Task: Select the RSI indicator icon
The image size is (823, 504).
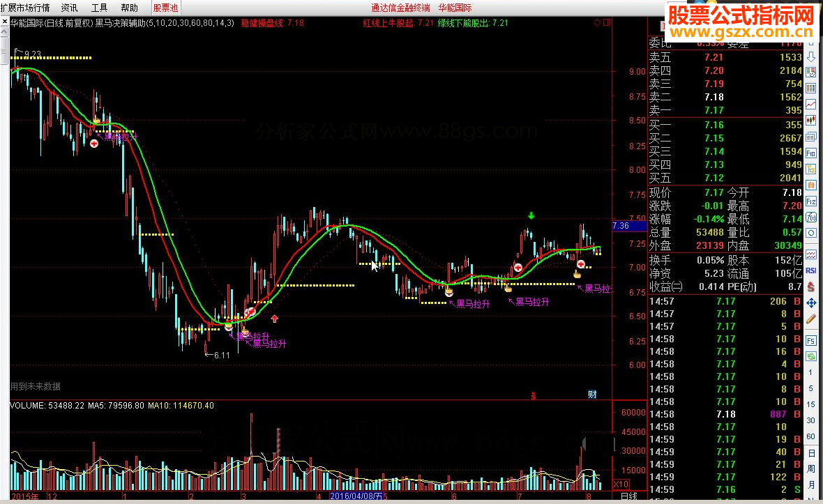Action: point(811,270)
